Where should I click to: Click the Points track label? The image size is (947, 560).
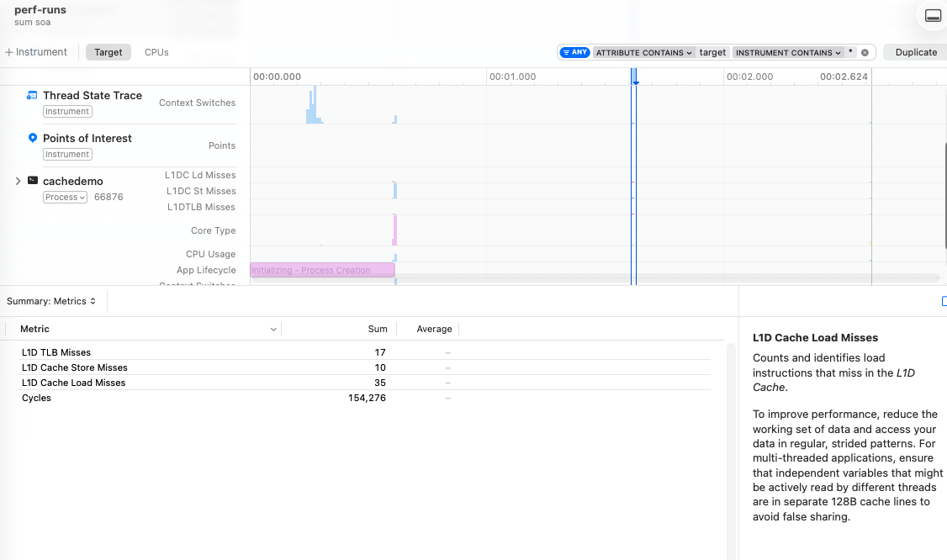tap(222, 145)
